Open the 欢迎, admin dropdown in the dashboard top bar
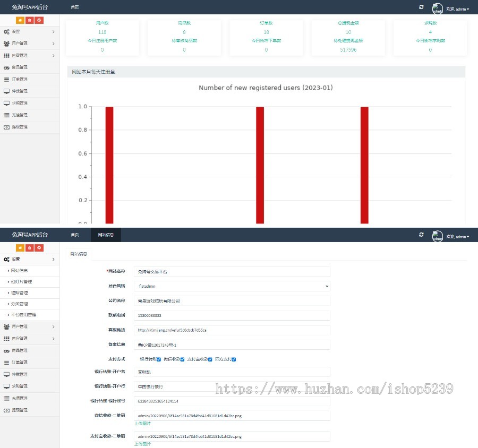 tap(458, 9)
